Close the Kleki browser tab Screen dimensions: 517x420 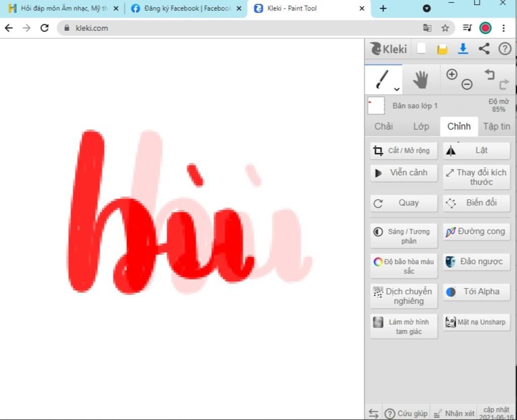(361, 9)
